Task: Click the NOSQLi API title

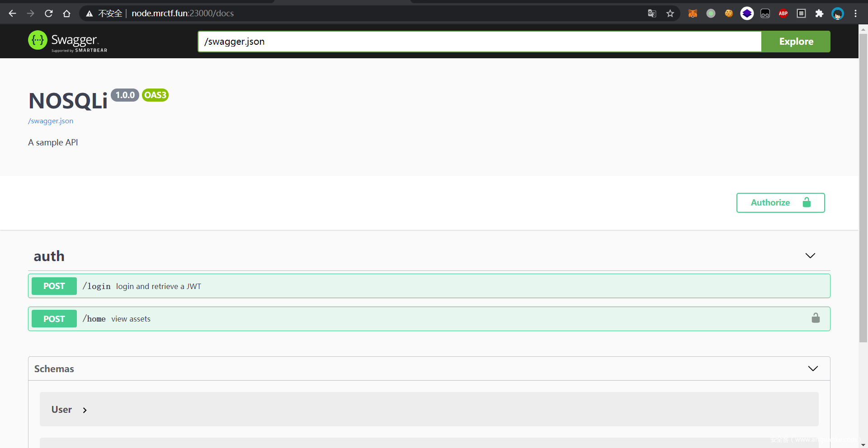Action: click(68, 101)
